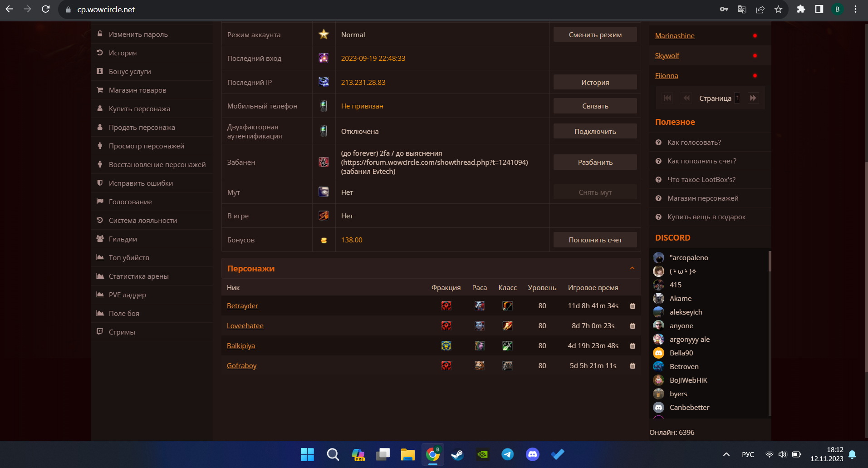
Task: Open the Google Translate icon in address bar
Action: (x=742, y=10)
